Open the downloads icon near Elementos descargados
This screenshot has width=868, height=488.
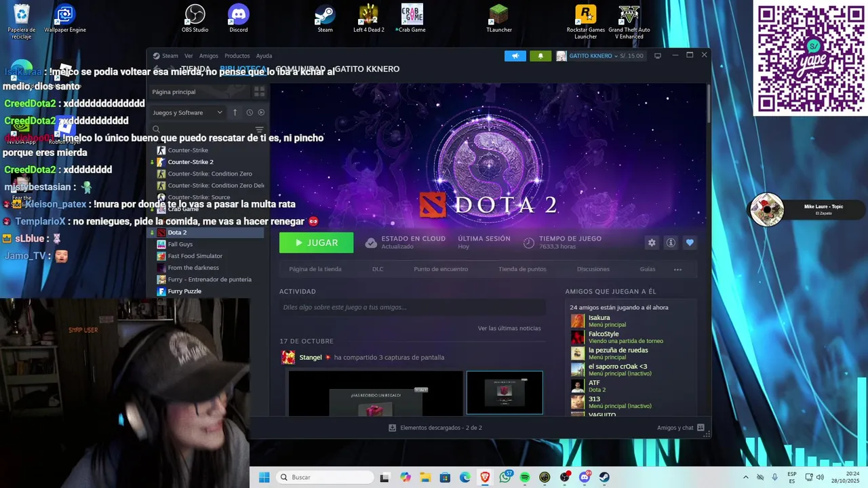click(x=392, y=428)
